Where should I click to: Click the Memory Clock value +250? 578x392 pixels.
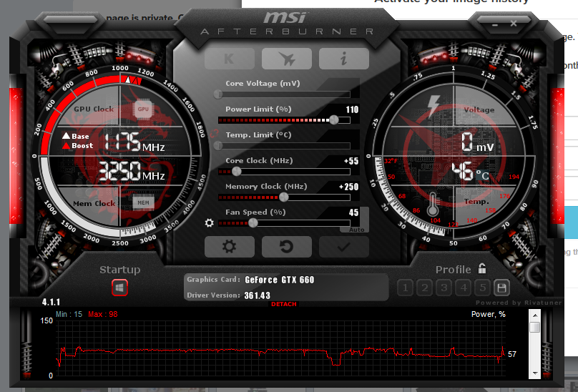(348, 187)
